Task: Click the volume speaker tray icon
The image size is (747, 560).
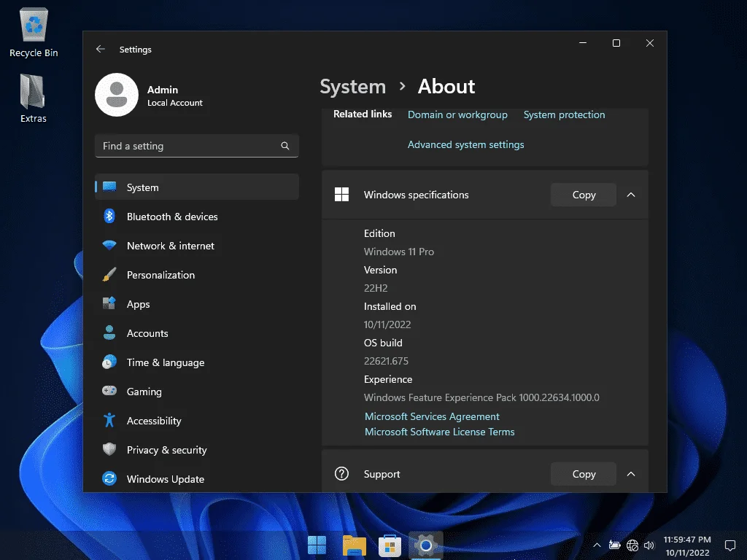Action: coord(649,545)
